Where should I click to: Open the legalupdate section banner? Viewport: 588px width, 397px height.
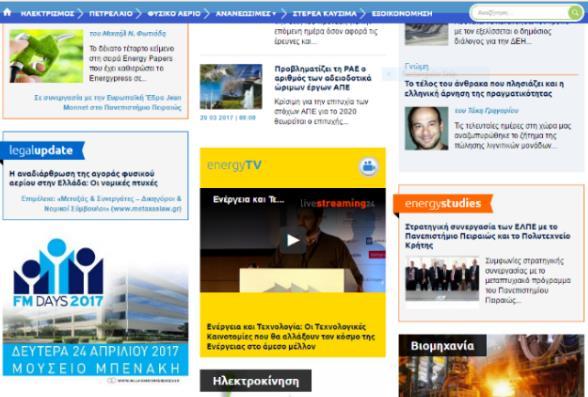pos(42,150)
